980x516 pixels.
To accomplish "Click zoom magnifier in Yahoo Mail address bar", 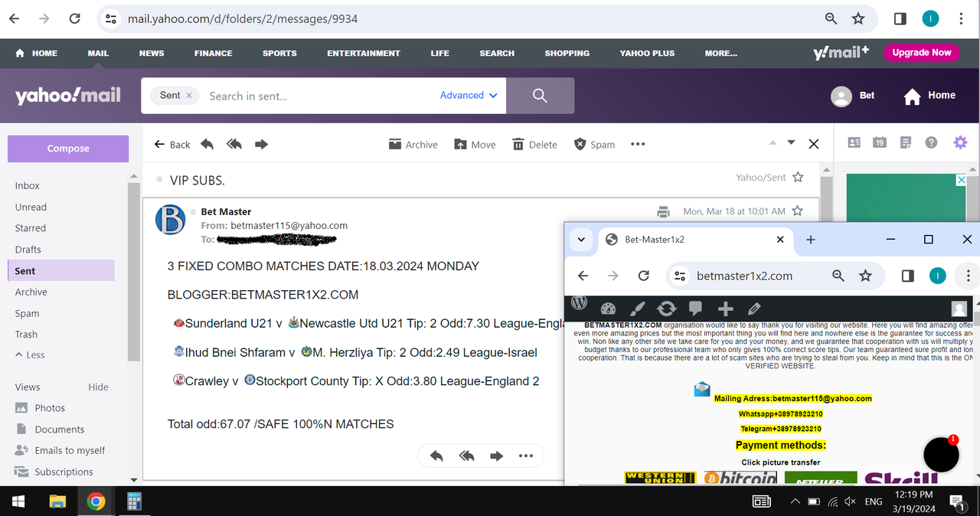I will pyautogui.click(x=831, y=18).
